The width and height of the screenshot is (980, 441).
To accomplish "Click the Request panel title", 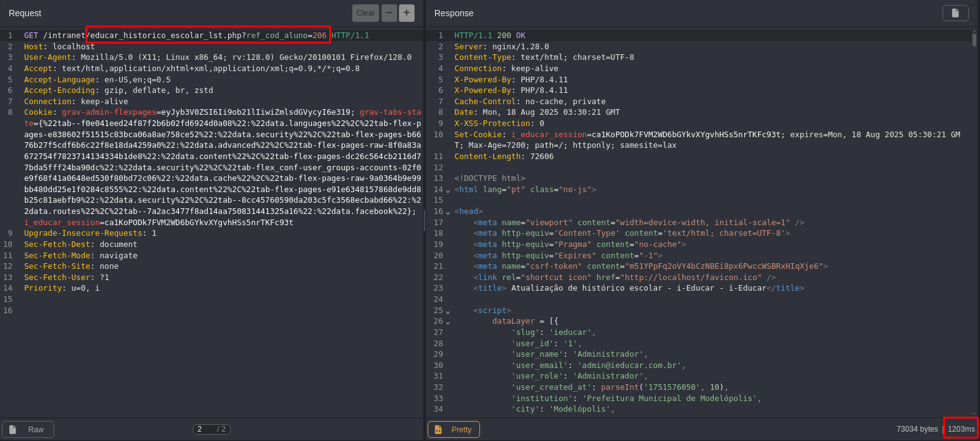I will tap(25, 13).
